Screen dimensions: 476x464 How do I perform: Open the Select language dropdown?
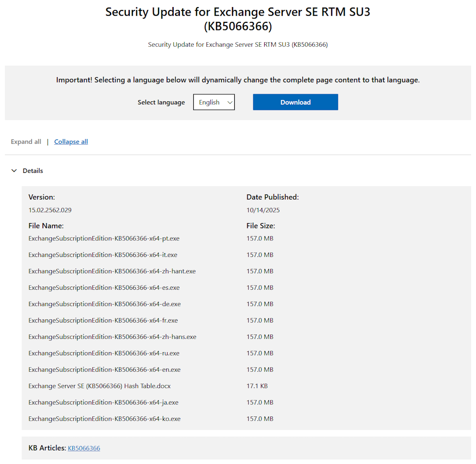pos(214,102)
